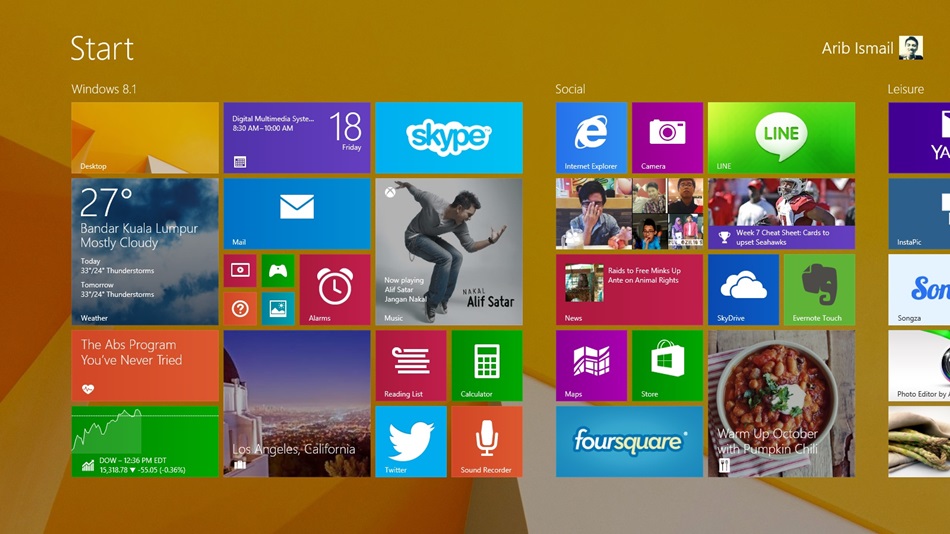Open the purple Yahoo tile in Leisure

[919, 138]
